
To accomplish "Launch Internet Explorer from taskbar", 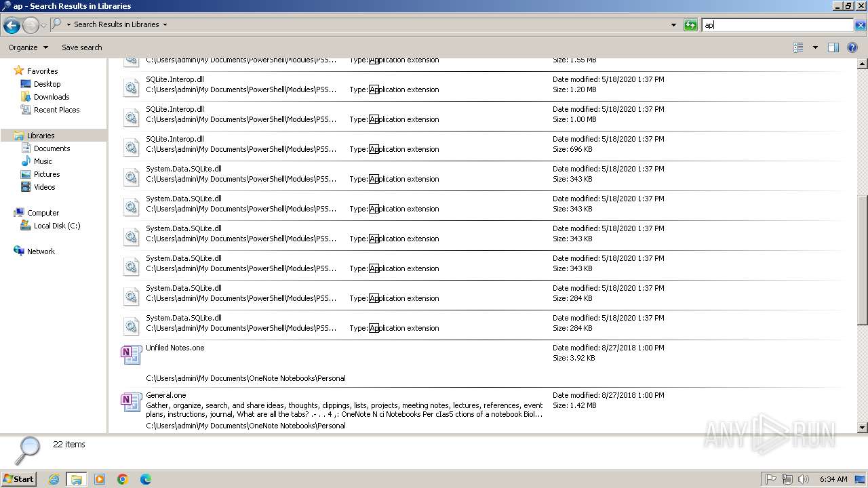I will point(54,479).
